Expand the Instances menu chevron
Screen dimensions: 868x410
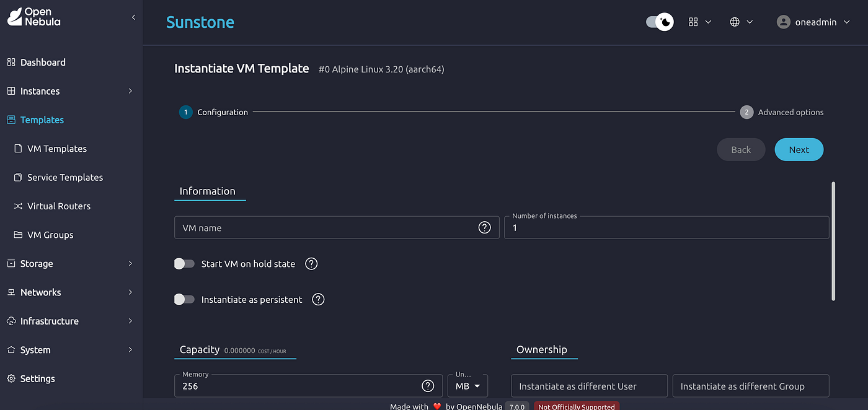[x=130, y=91]
